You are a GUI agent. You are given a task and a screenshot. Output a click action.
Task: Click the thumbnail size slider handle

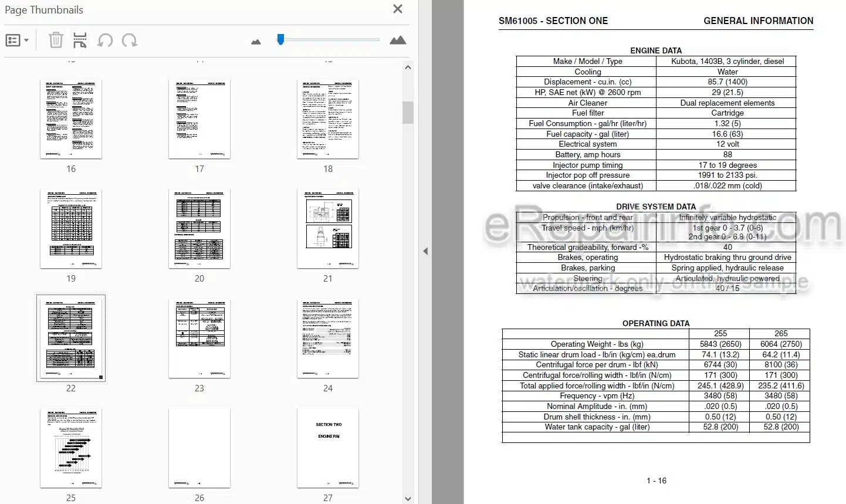[x=280, y=39]
